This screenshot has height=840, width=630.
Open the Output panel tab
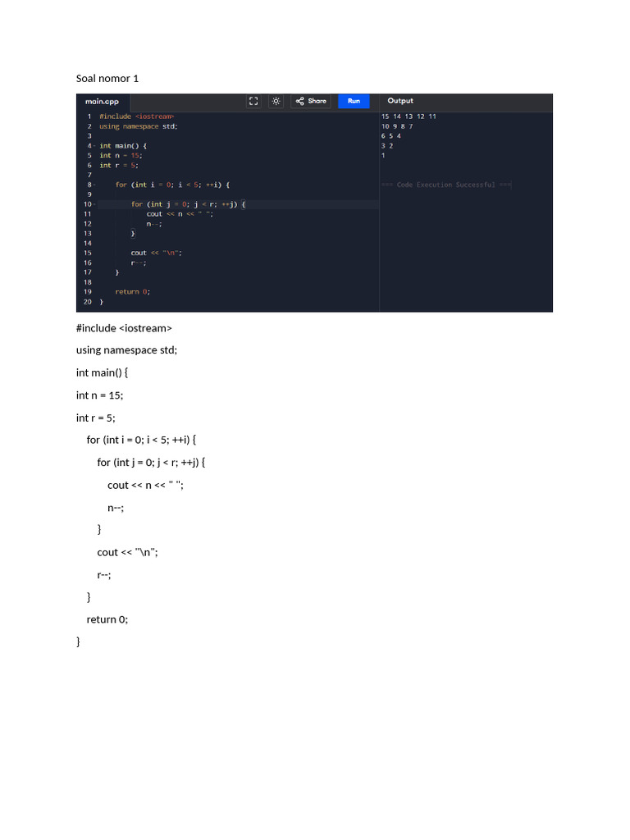coord(400,101)
